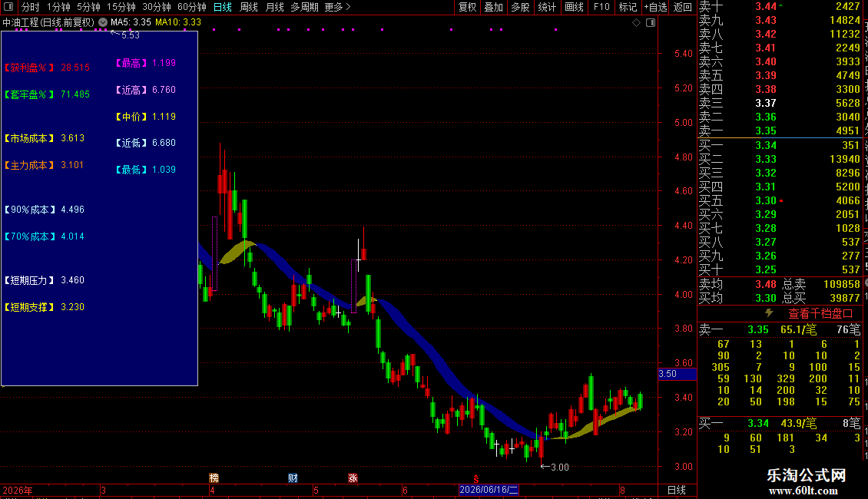Click the 标记 button
Image resolution: width=868 pixels, height=499 pixels.
(x=628, y=7)
